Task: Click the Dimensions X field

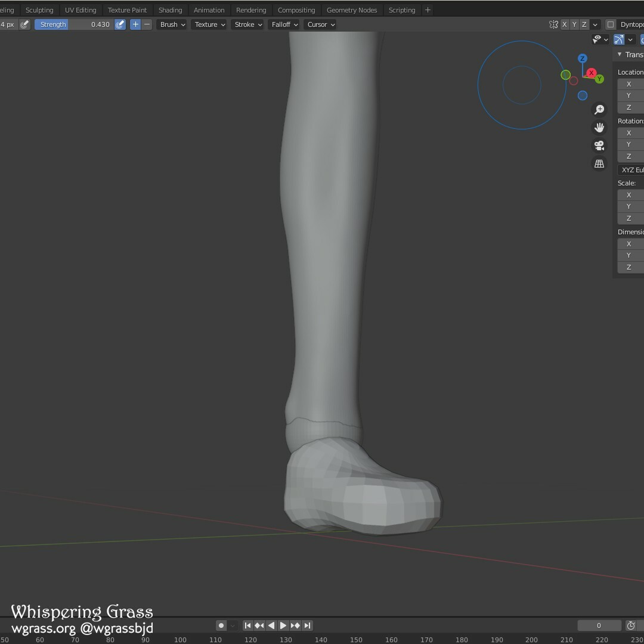Action: [x=631, y=243]
